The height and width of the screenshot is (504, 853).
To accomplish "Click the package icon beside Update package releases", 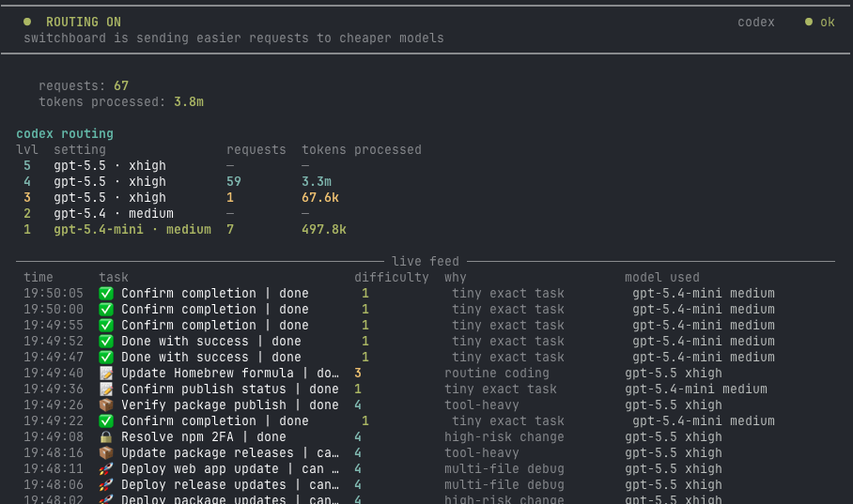I will [106, 453].
